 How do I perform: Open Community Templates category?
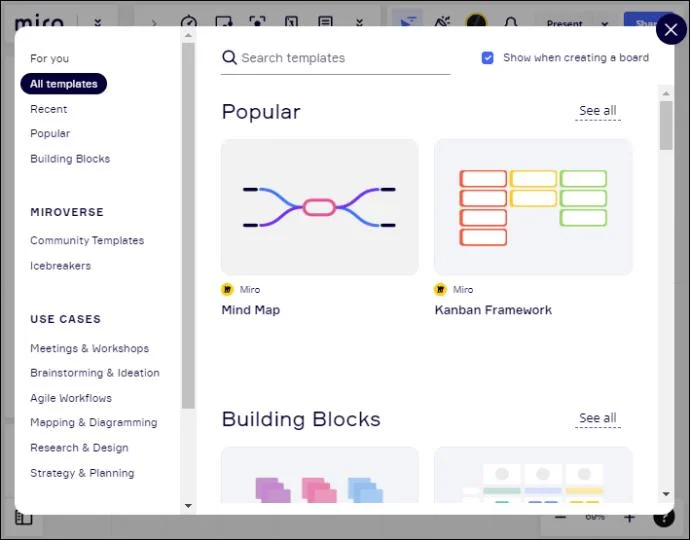click(x=87, y=241)
